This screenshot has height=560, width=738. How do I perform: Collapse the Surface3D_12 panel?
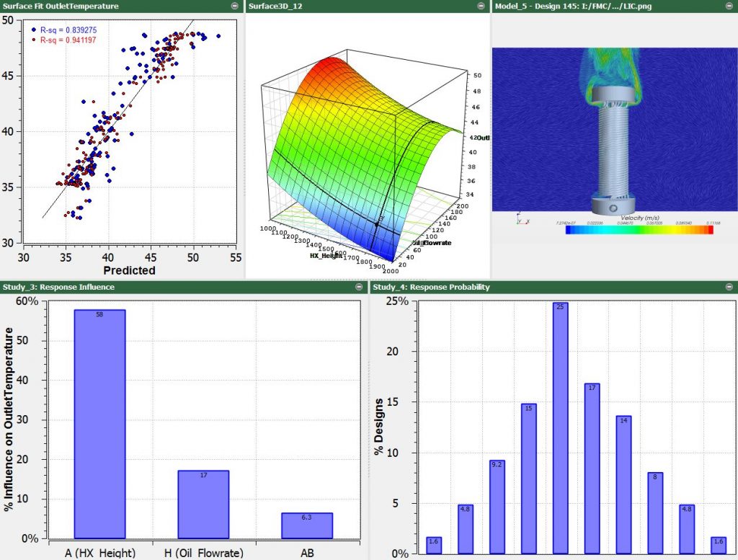(481, 6)
